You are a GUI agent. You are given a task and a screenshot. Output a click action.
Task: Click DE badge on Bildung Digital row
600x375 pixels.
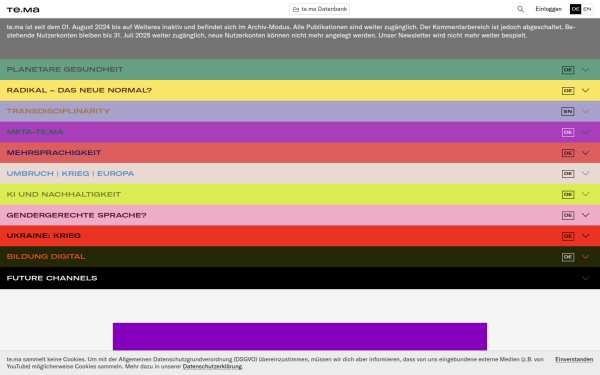568,257
